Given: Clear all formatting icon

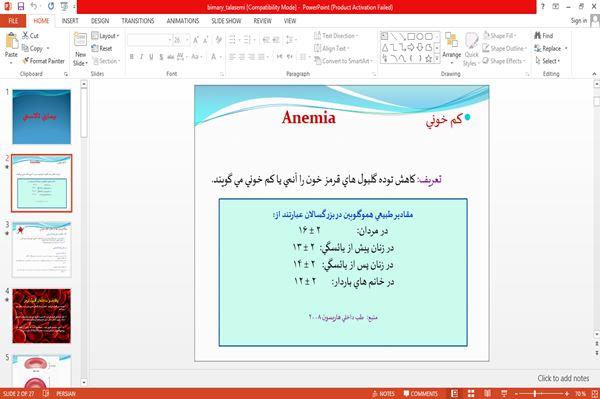Looking at the screenshot, I should click(x=219, y=40).
